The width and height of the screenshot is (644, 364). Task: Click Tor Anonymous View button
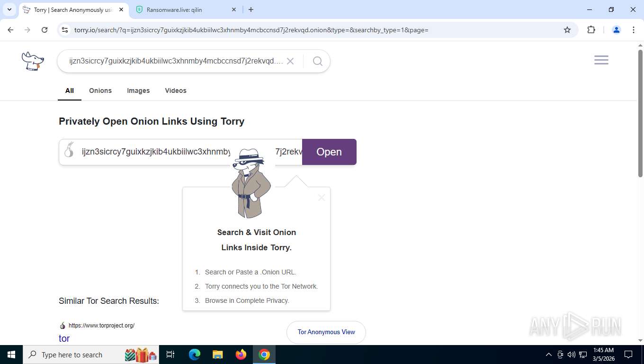click(x=326, y=332)
